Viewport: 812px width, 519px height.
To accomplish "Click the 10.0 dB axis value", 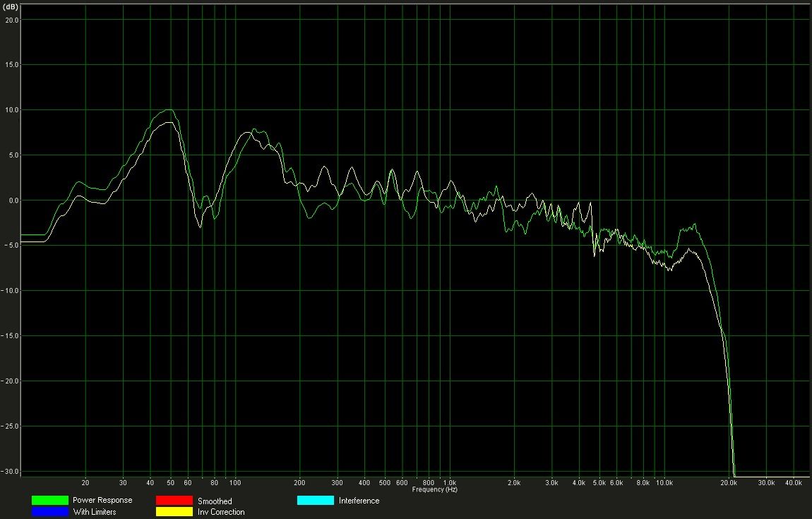I will click(x=13, y=110).
